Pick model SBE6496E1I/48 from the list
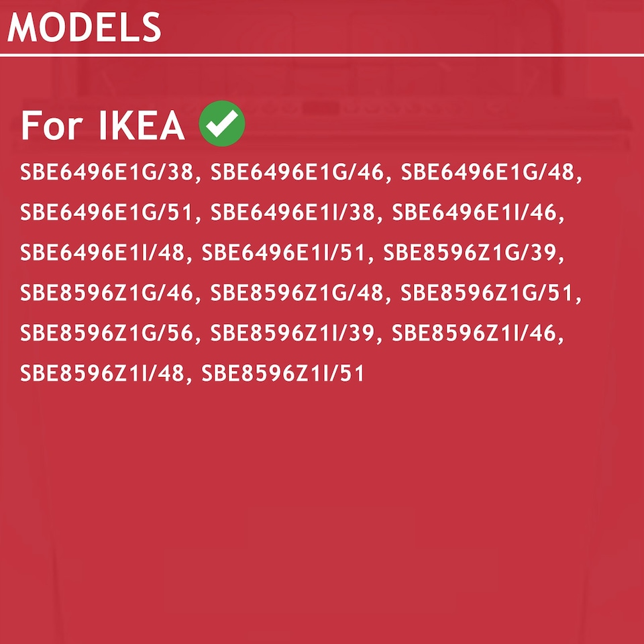Viewport: 644px width, 644px height. tap(103, 254)
